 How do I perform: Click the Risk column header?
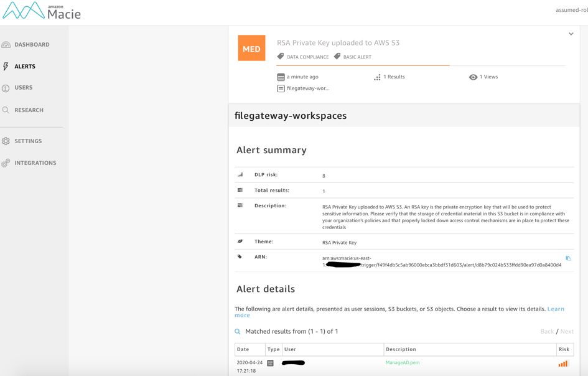(x=564, y=349)
